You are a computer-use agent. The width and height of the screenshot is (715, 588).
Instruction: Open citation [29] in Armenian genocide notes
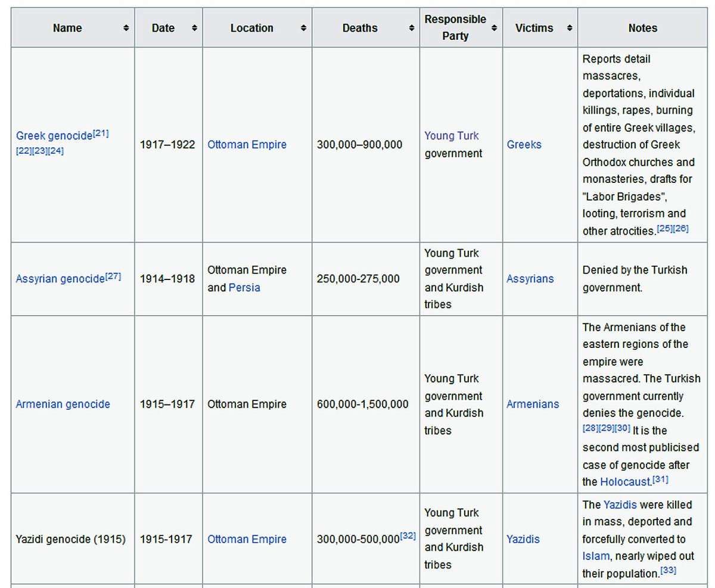(607, 428)
